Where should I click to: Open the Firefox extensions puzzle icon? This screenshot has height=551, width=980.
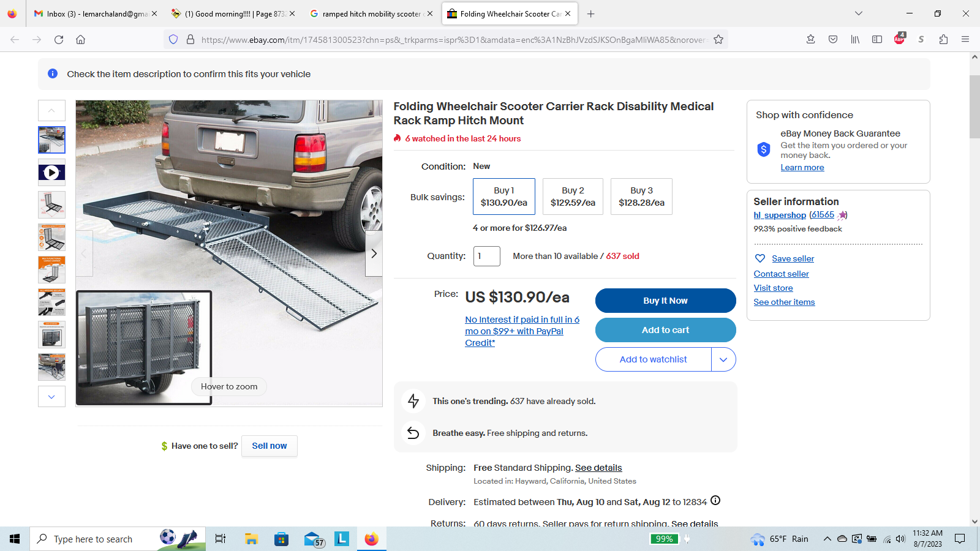click(x=943, y=39)
